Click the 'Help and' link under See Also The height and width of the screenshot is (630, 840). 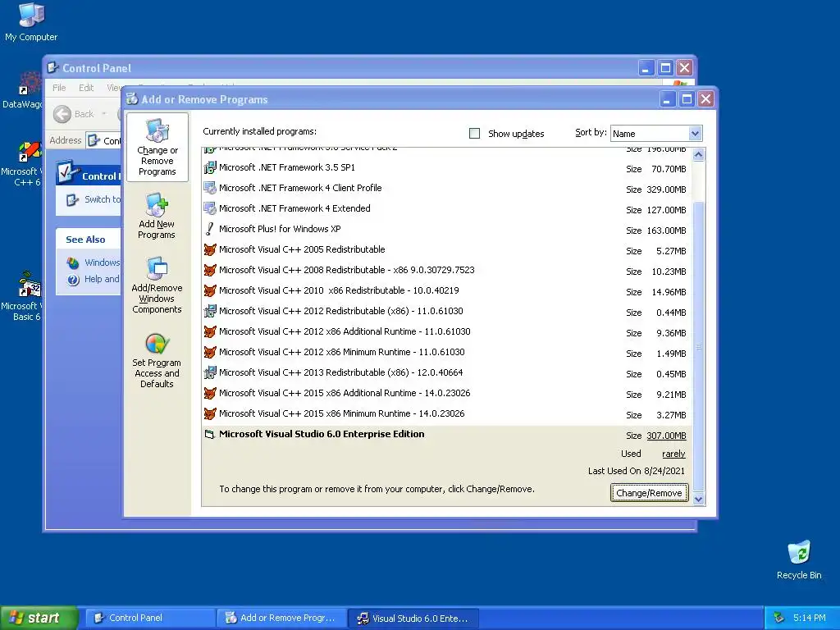coord(102,279)
